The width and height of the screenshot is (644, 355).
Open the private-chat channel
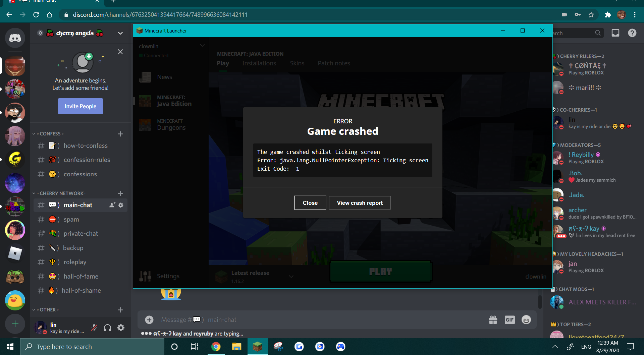pyautogui.click(x=80, y=234)
